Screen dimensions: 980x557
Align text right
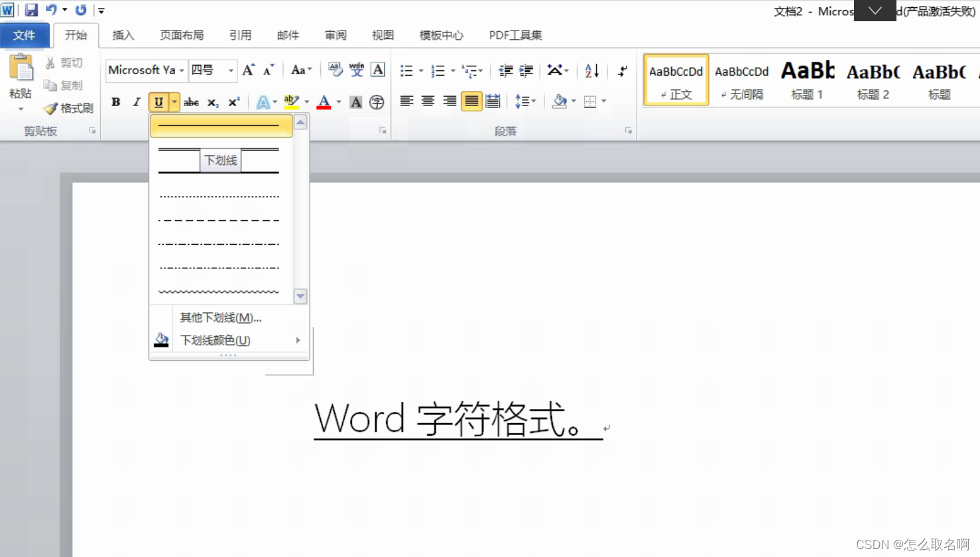coord(450,101)
